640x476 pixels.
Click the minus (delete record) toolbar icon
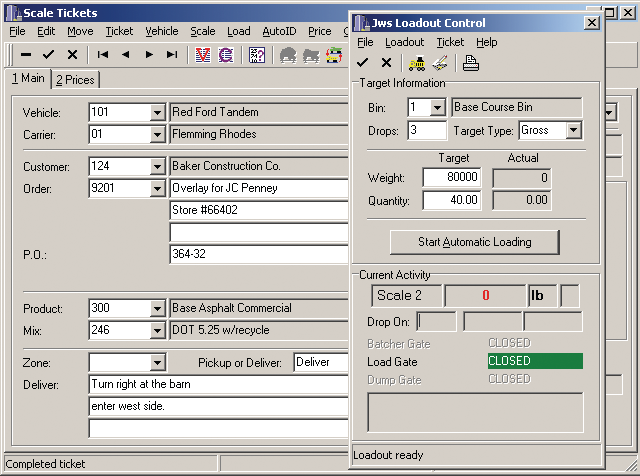(x=26, y=54)
